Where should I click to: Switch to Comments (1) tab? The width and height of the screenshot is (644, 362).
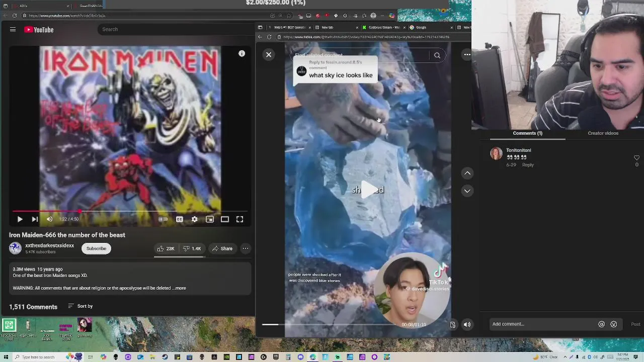(527, 133)
